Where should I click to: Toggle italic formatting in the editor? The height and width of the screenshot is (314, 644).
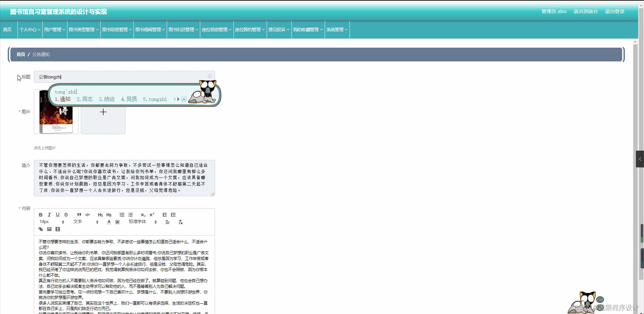[49, 215]
